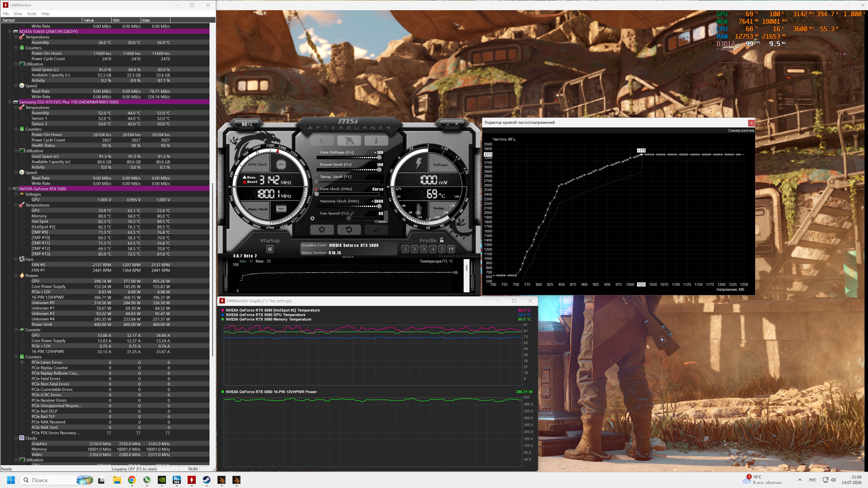Viewport: 868px width, 488px height.
Task: Toggle the Memory Temperature graph legend square
Action: click(x=223, y=319)
